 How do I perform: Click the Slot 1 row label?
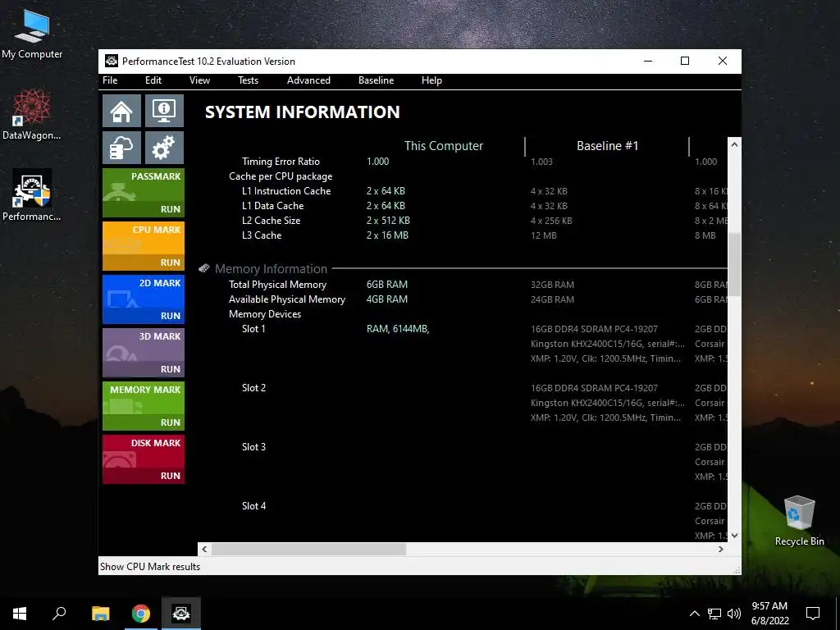coord(253,329)
